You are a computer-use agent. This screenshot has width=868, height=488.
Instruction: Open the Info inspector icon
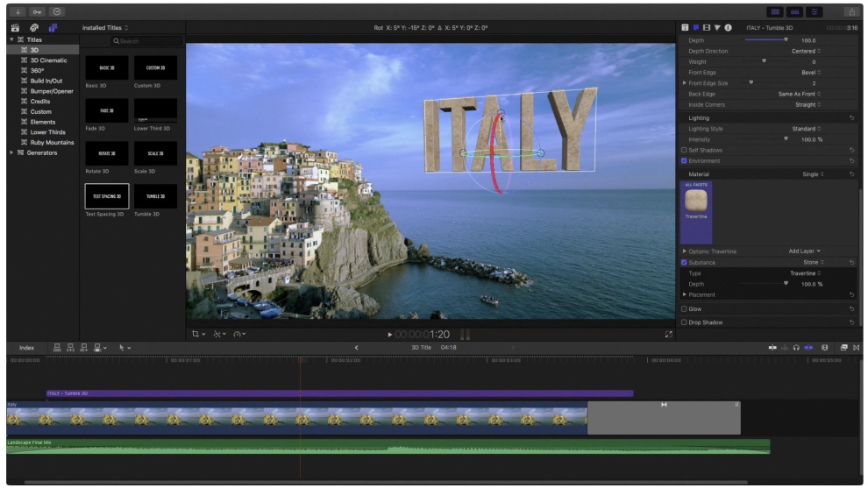[728, 28]
